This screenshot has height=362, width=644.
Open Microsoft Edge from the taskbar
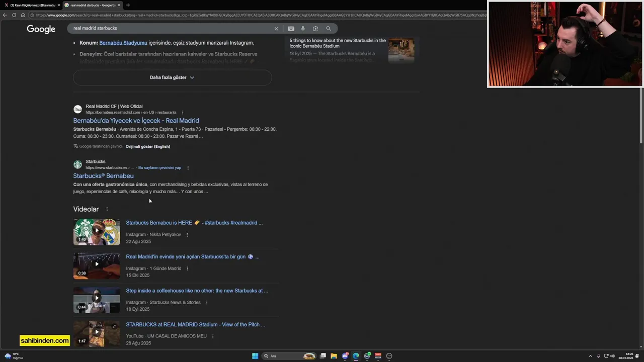tap(356, 356)
